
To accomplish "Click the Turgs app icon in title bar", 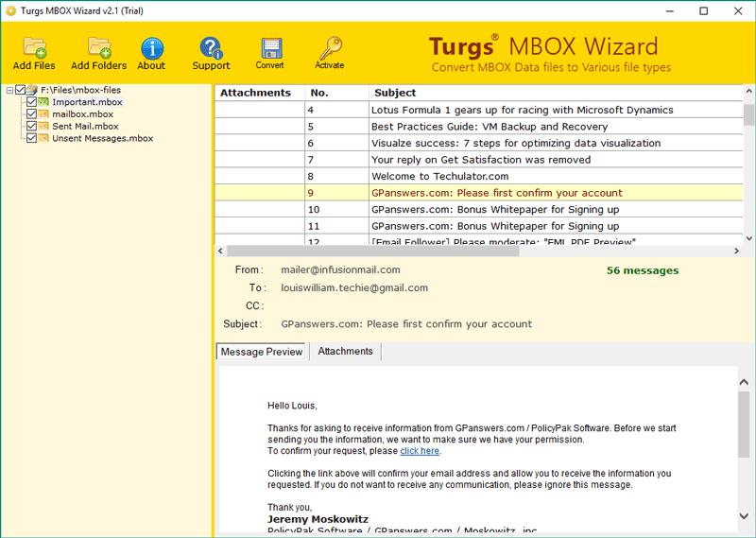I will click(x=10, y=10).
